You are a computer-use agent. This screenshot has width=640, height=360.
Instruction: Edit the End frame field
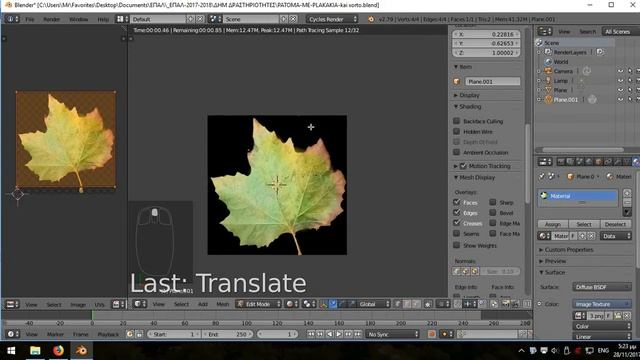pyautogui.click(x=227, y=334)
